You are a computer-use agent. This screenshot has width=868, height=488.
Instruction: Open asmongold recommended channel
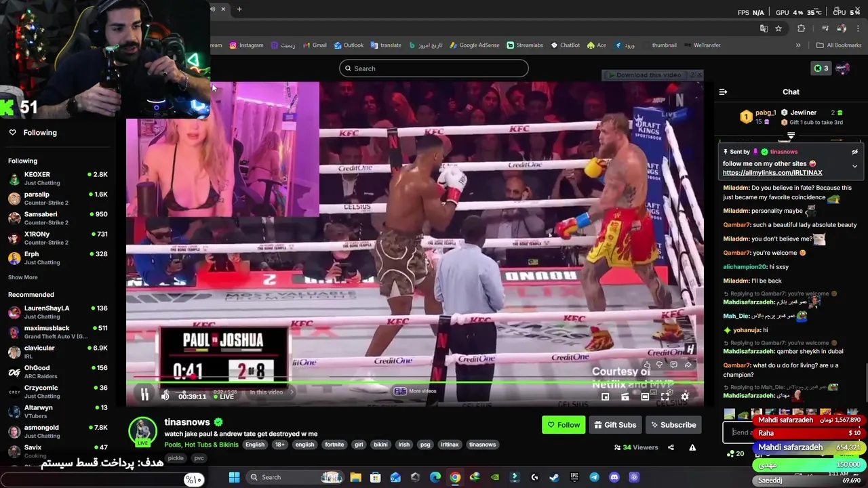(x=58, y=432)
